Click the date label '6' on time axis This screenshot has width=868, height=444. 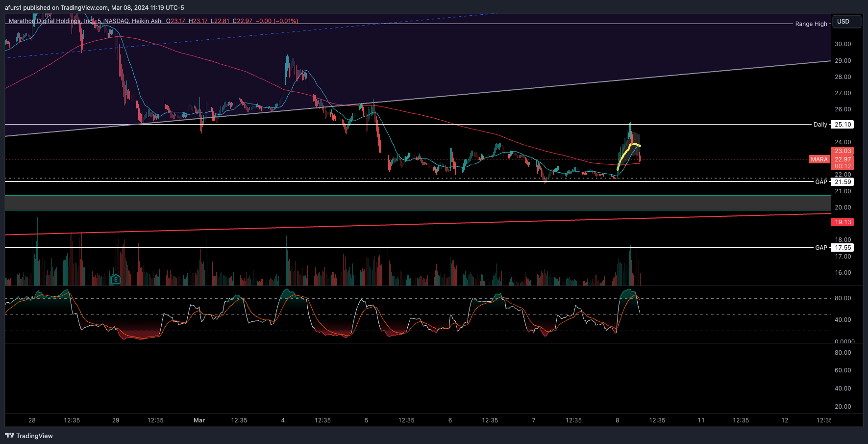[450, 420]
